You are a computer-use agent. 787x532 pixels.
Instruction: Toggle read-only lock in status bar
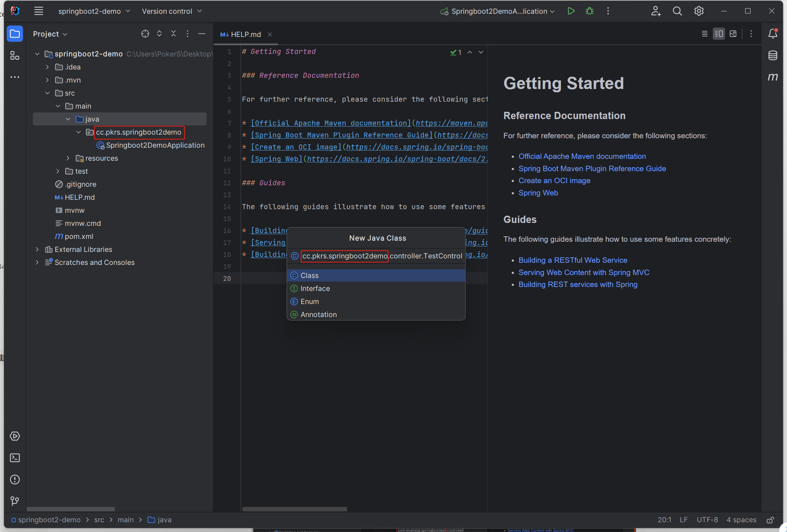click(x=770, y=520)
